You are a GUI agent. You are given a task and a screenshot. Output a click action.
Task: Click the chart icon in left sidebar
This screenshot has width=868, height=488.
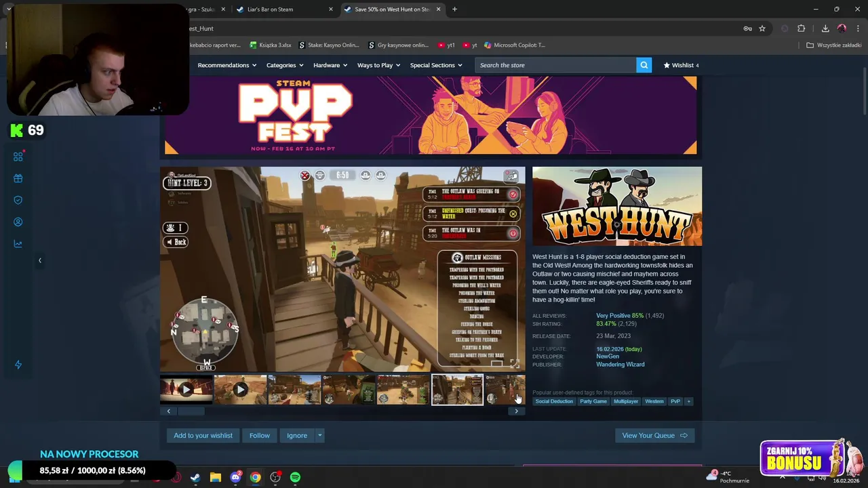(18, 244)
